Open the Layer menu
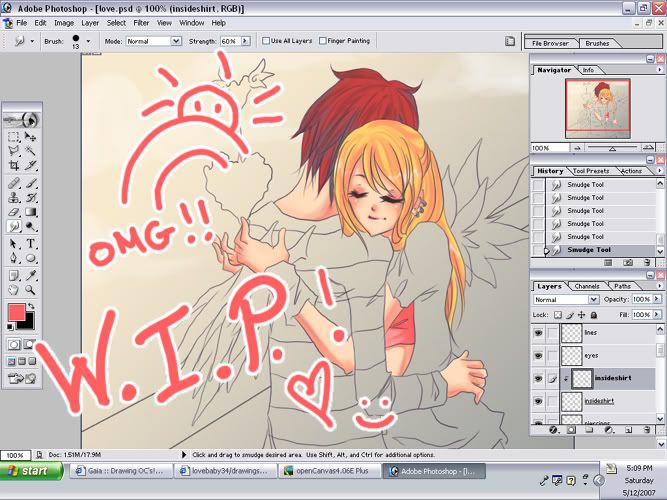Image resolution: width=667 pixels, height=500 pixels. (x=90, y=23)
